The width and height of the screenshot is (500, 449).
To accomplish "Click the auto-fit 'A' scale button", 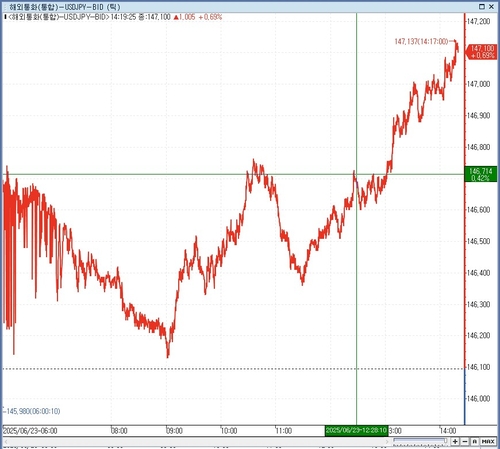I will pyautogui.click(x=475, y=441).
